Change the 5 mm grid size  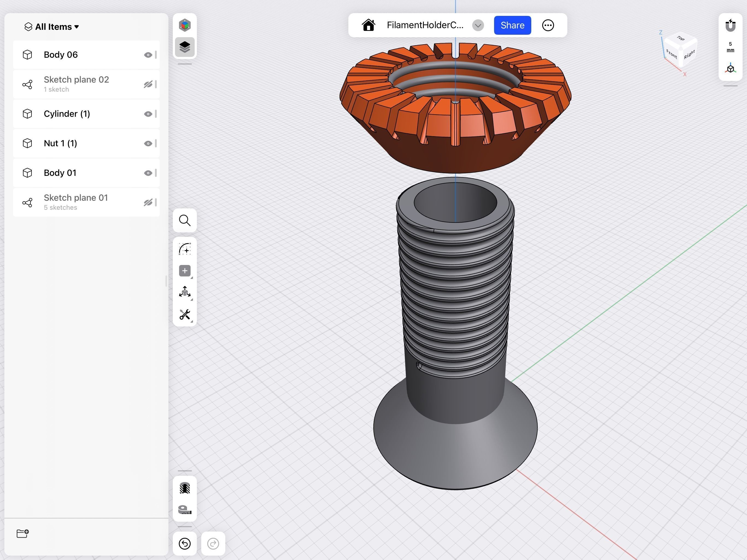coord(730,47)
